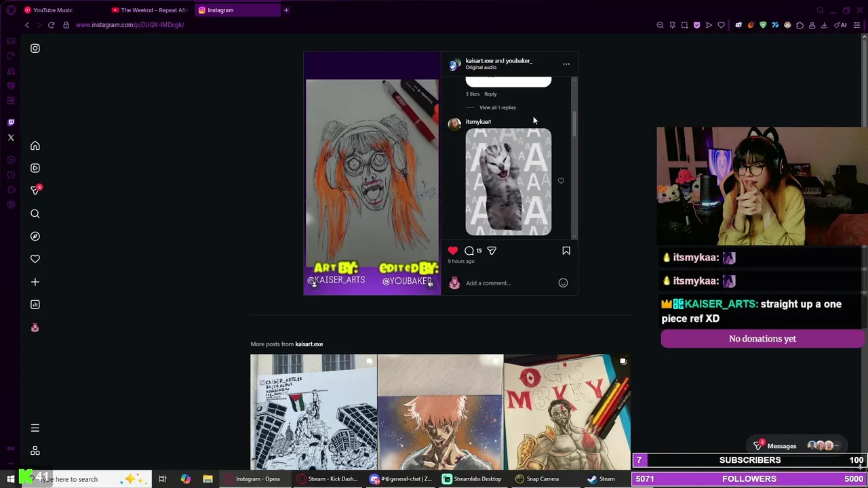This screenshot has width=868, height=488.
Task: Reload the page
Action: point(51,25)
